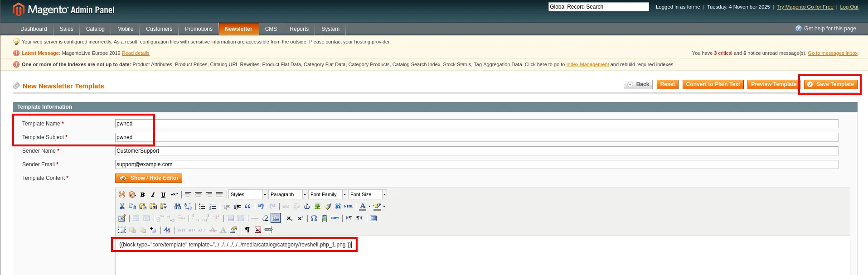
Task: Toggle full justify alignment
Action: point(219,194)
